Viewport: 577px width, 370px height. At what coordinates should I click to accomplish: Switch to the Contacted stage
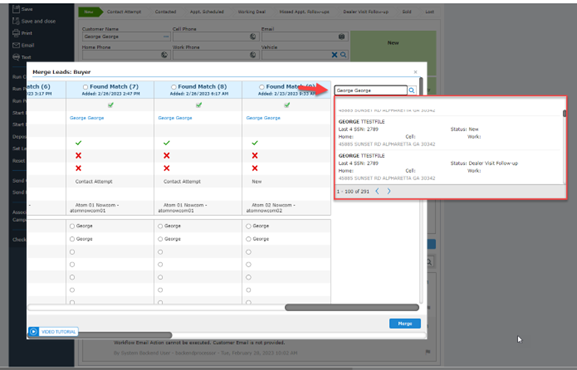pos(166,12)
